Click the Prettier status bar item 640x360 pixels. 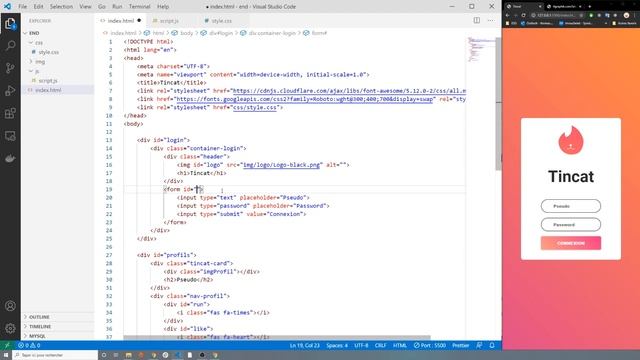tap(460, 345)
